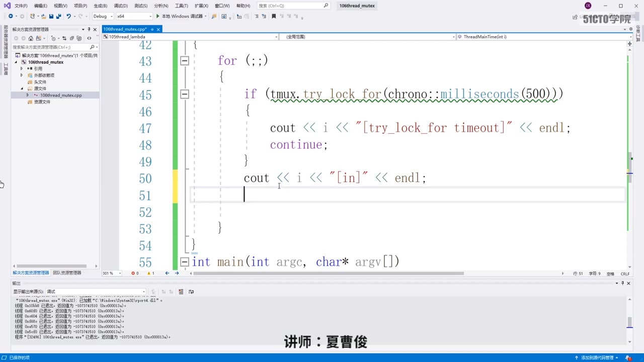Click 添加到源代码管理 in status bar

point(597,357)
